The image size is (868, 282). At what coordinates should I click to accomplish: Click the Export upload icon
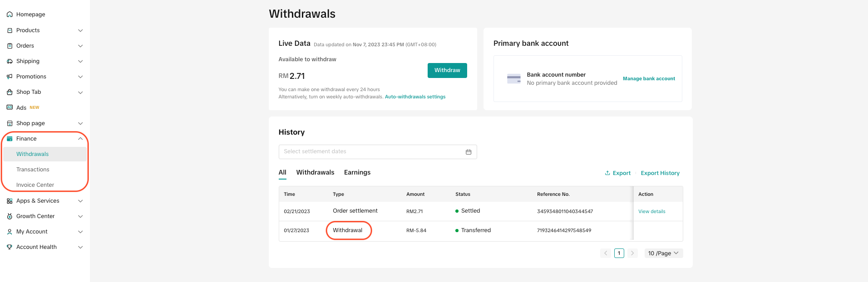pos(607,173)
